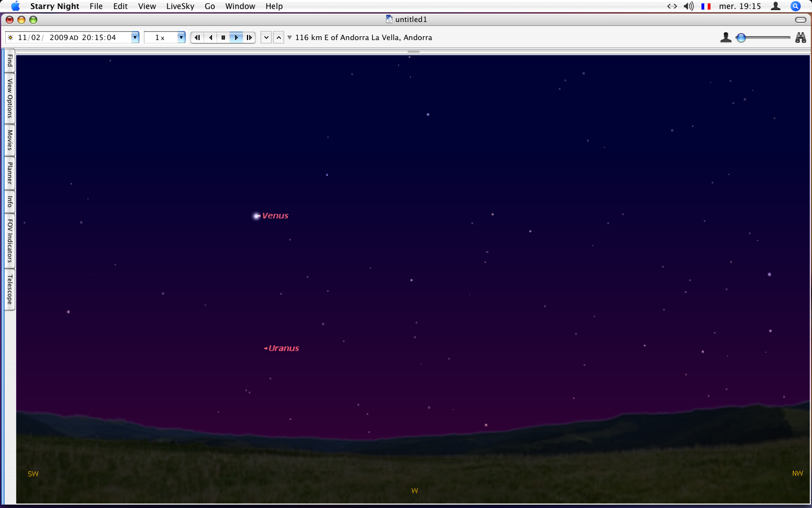Click the raise elevation up-chevron button
Image resolution: width=812 pixels, height=508 pixels.
pyautogui.click(x=279, y=38)
